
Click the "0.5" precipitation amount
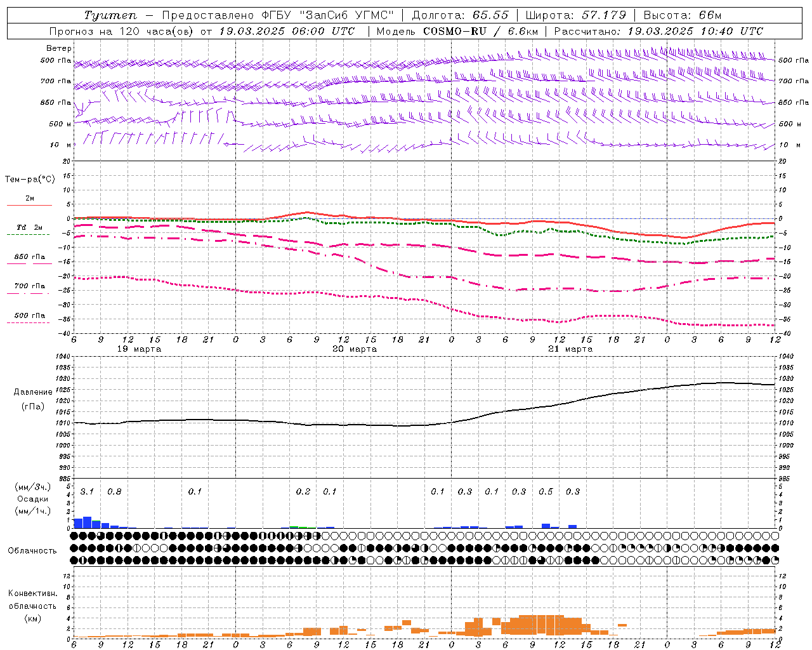click(x=546, y=492)
